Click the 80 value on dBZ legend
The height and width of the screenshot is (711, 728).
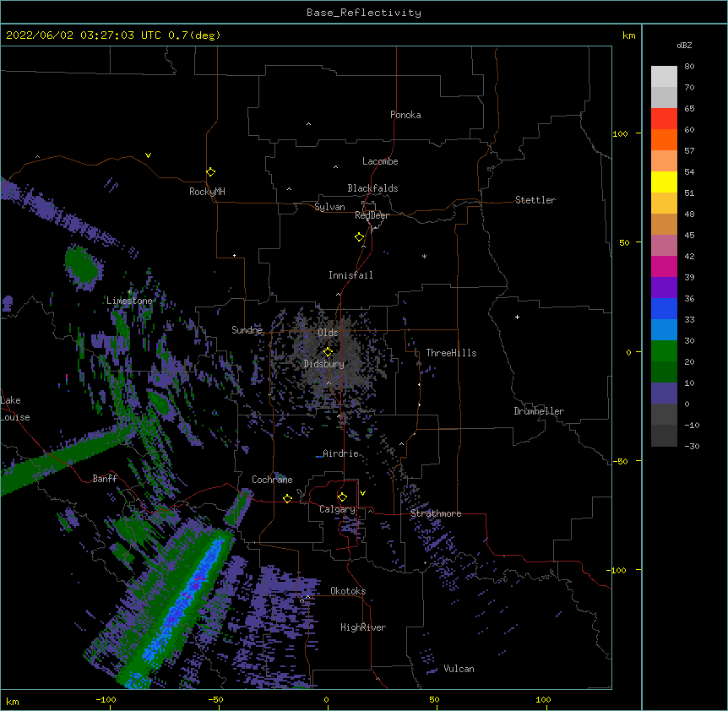pos(689,67)
